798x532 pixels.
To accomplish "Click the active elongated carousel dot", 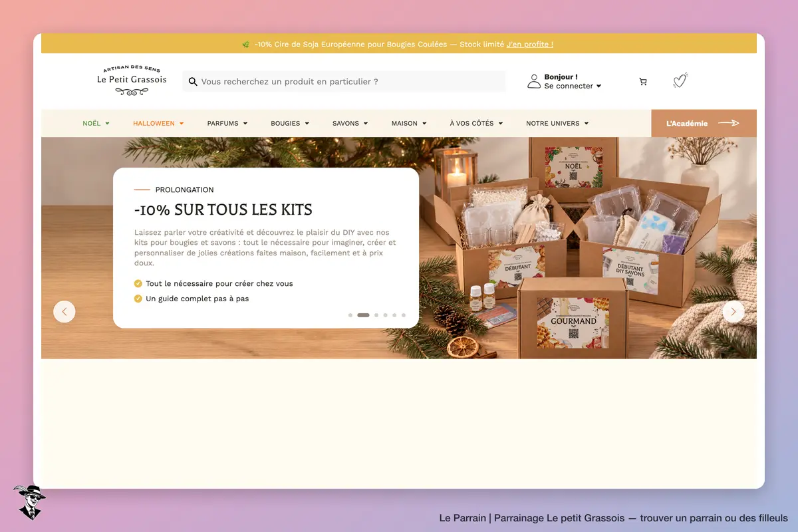I will [363, 315].
